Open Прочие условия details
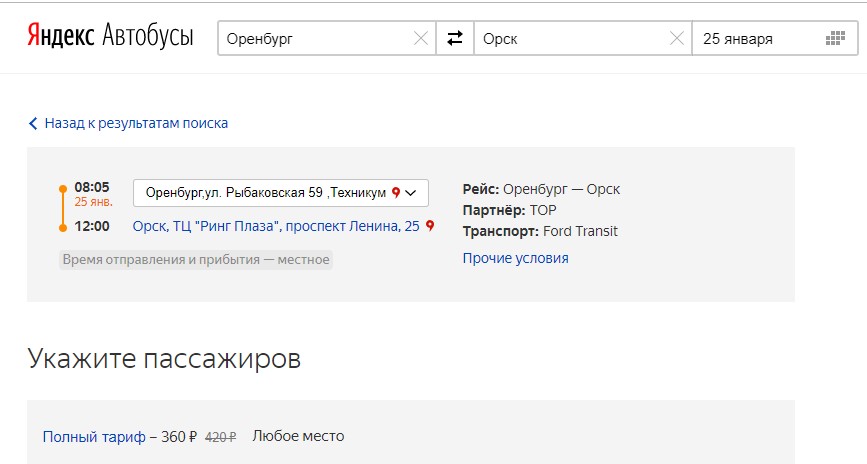This screenshot has width=867, height=464. (x=515, y=258)
